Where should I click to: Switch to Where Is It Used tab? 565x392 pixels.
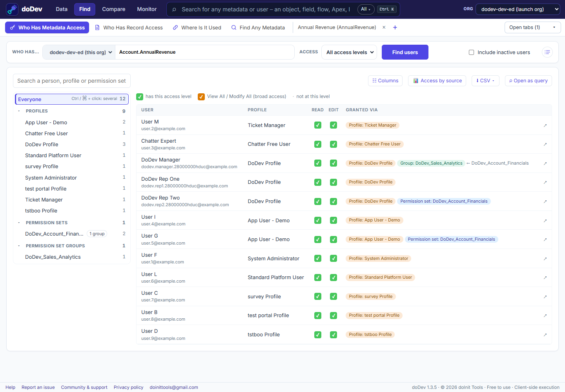[197, 27]
